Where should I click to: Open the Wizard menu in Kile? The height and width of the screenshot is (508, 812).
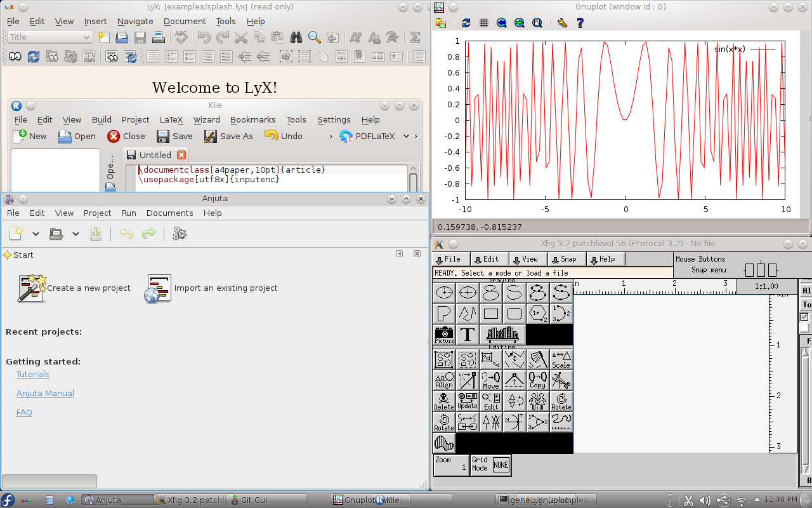[206, 119]
